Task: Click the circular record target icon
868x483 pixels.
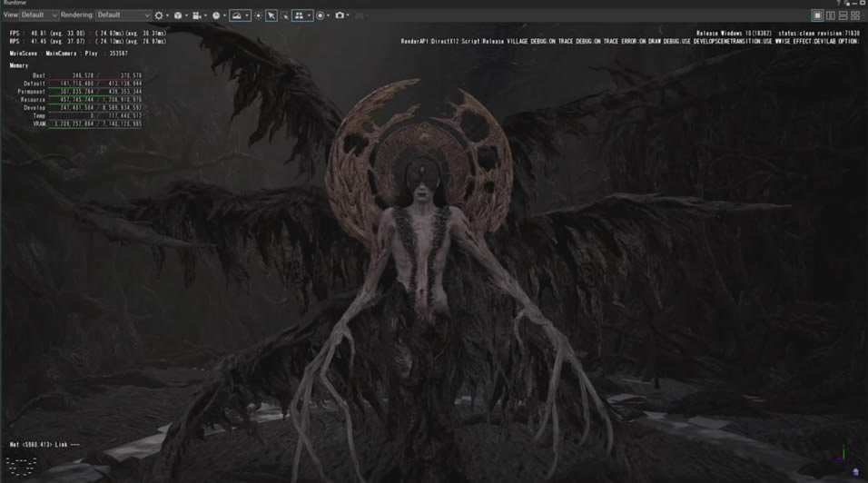Action: [x=321, y=15]
